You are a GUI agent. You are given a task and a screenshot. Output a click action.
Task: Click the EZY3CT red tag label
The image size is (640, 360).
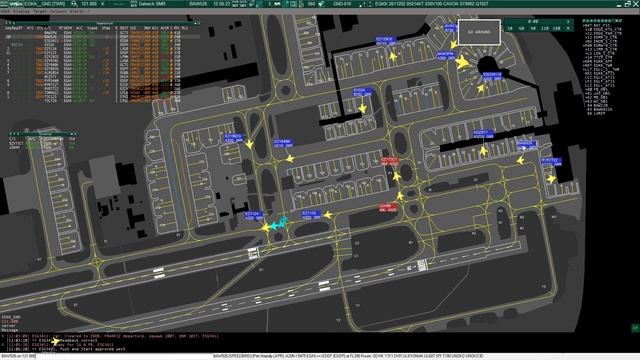(x=389, y=161)
